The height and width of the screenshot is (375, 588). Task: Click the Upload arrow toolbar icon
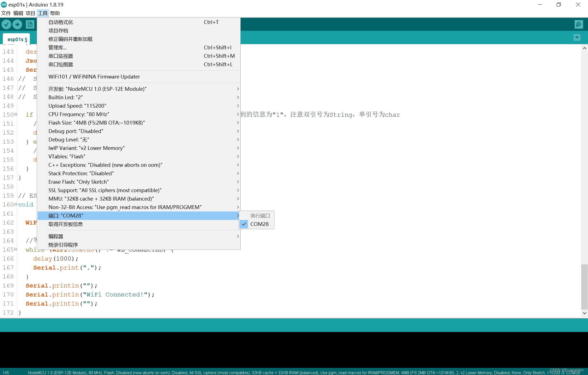(x=17, y=25)
